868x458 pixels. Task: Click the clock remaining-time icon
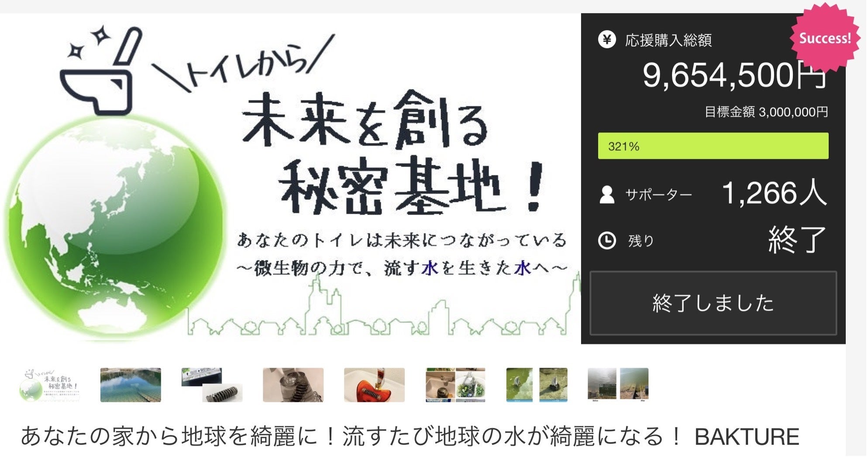coord(607,241)
